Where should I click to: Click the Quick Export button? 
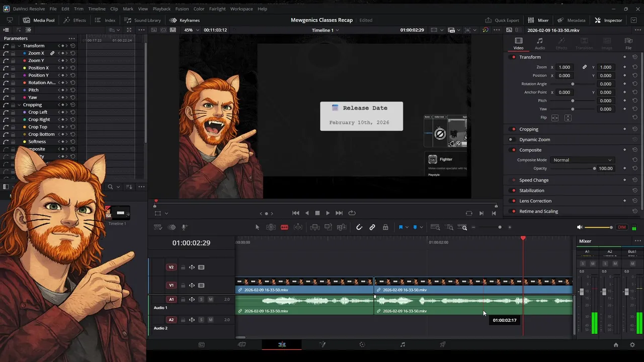coord(502,20)
